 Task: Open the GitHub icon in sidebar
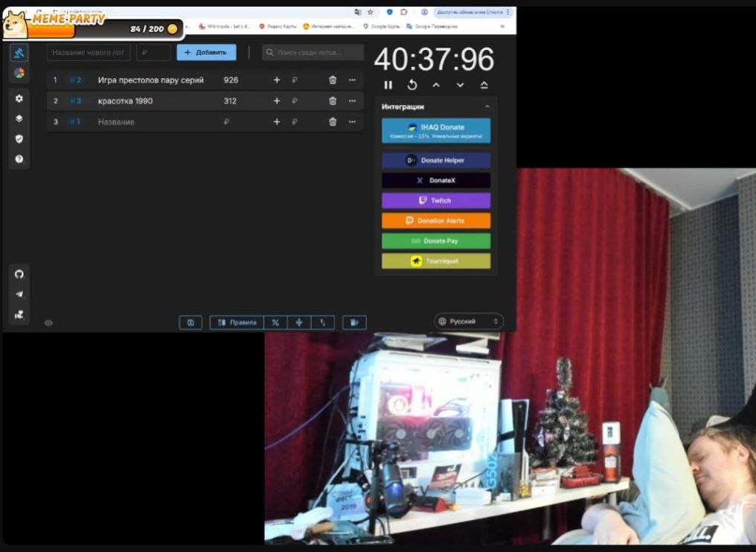pos(19,275)
